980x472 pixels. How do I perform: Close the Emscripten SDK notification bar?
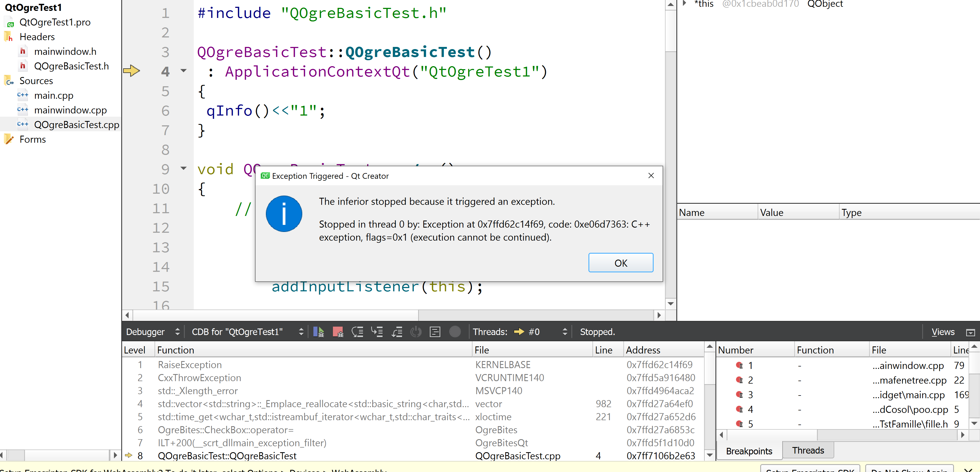968,470
